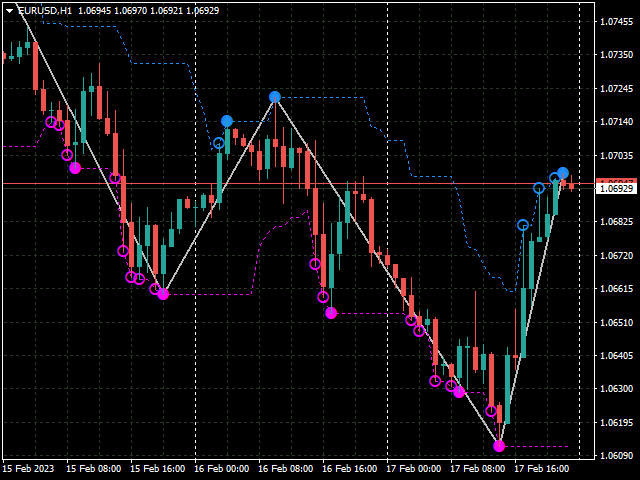
Task: Click the 1.07245 price axis label
Action: 616,89
